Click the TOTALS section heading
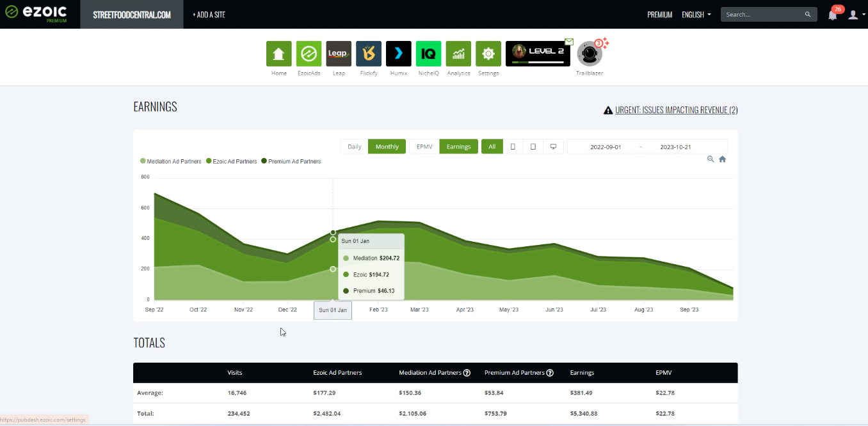This screenshot has width=868, height=426. pyautogui.click(x=149, y=343)
